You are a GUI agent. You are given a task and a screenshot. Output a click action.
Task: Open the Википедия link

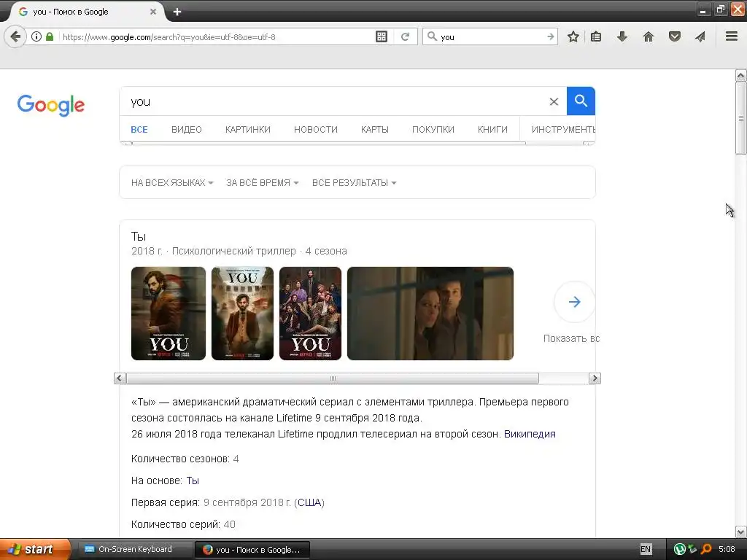coord(530,435)
